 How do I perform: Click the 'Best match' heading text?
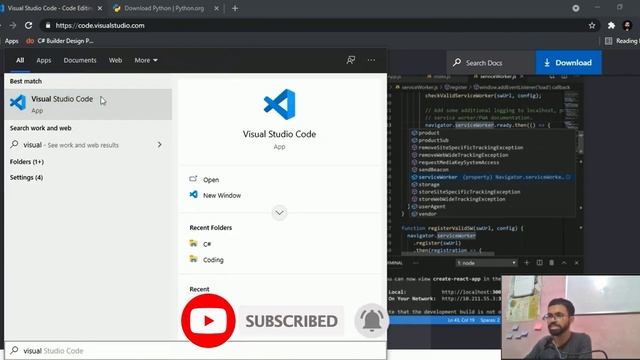[x=26, y=81]
